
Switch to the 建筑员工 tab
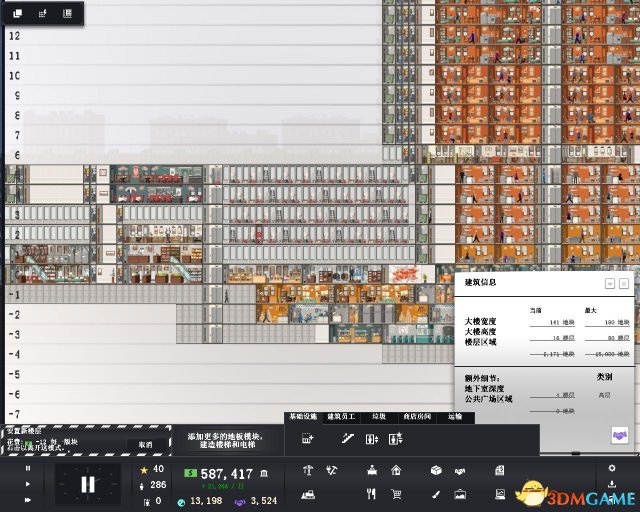click(x=341, y=417)
